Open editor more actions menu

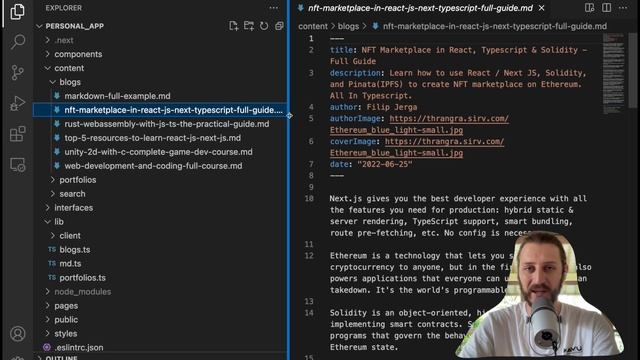(623, 8)
